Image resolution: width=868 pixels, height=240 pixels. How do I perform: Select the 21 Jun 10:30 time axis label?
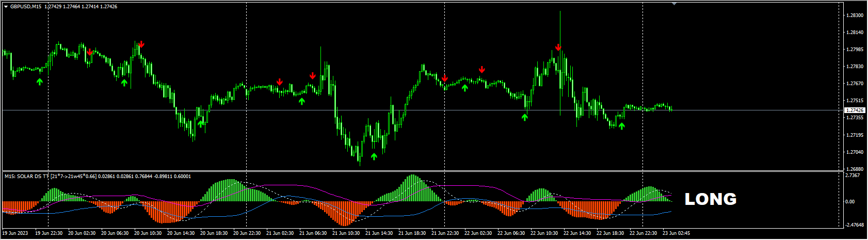pos(346,233)
